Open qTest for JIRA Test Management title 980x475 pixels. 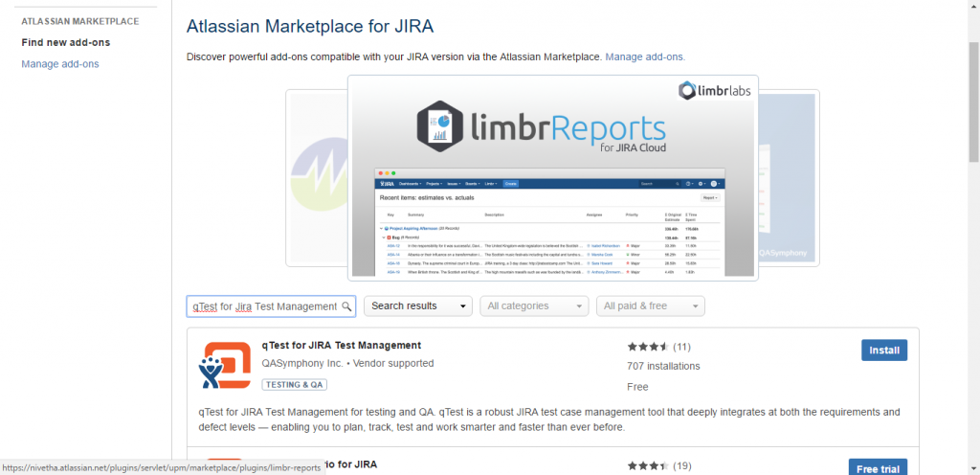tap(341, 345)
